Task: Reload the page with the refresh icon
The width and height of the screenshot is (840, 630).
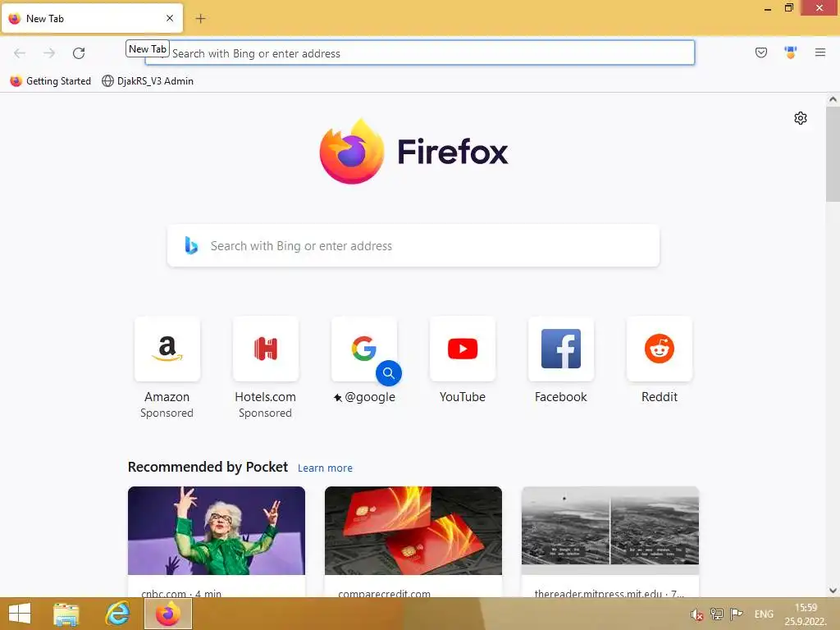Action: (79, 53)
